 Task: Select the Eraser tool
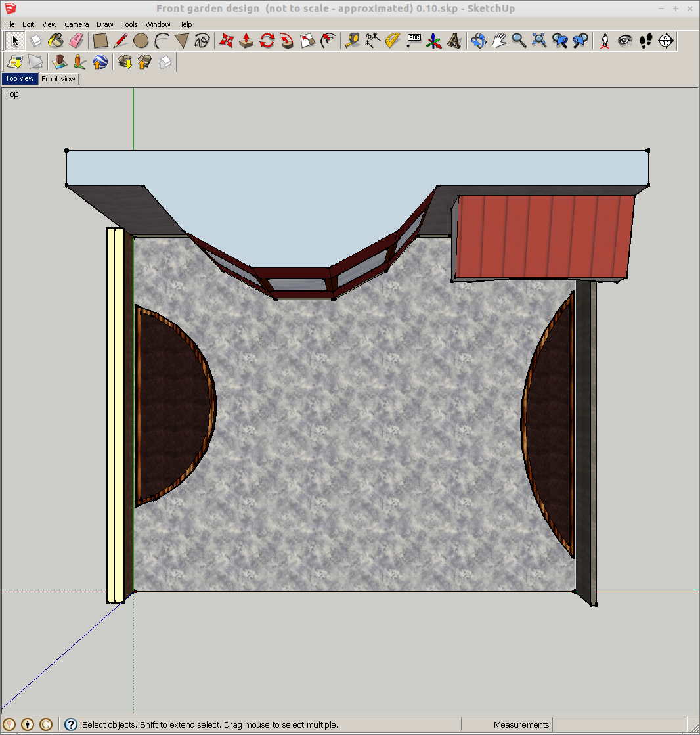[77, 41]
